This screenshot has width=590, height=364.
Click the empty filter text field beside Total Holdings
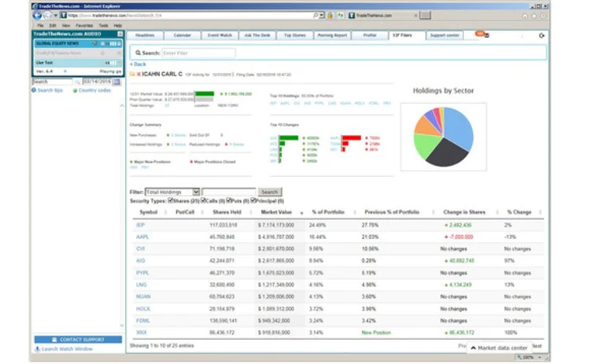[228, 192]
